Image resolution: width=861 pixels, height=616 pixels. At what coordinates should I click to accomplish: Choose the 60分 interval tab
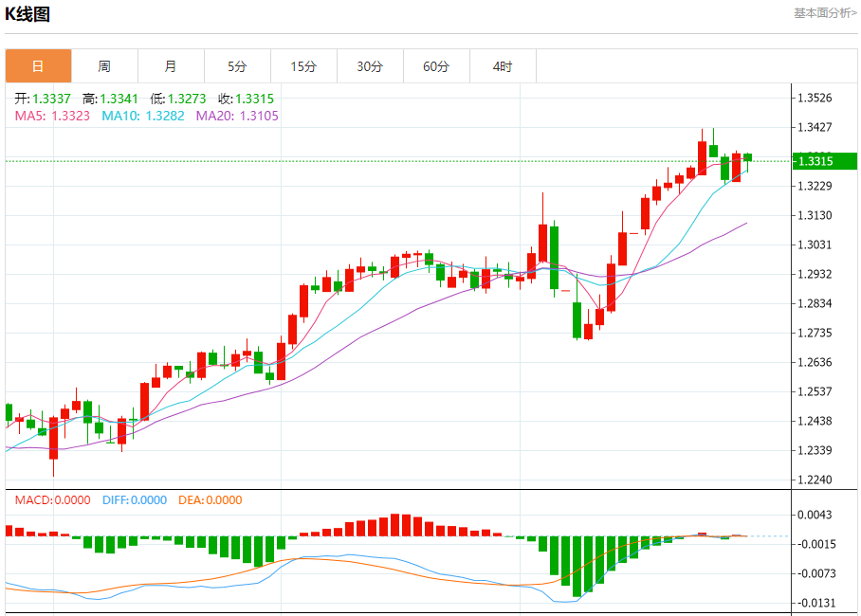(436, 66)
